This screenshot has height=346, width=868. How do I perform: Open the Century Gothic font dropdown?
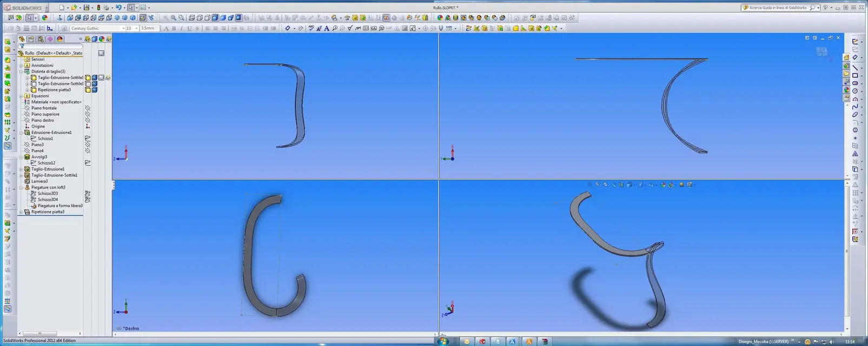97,28
